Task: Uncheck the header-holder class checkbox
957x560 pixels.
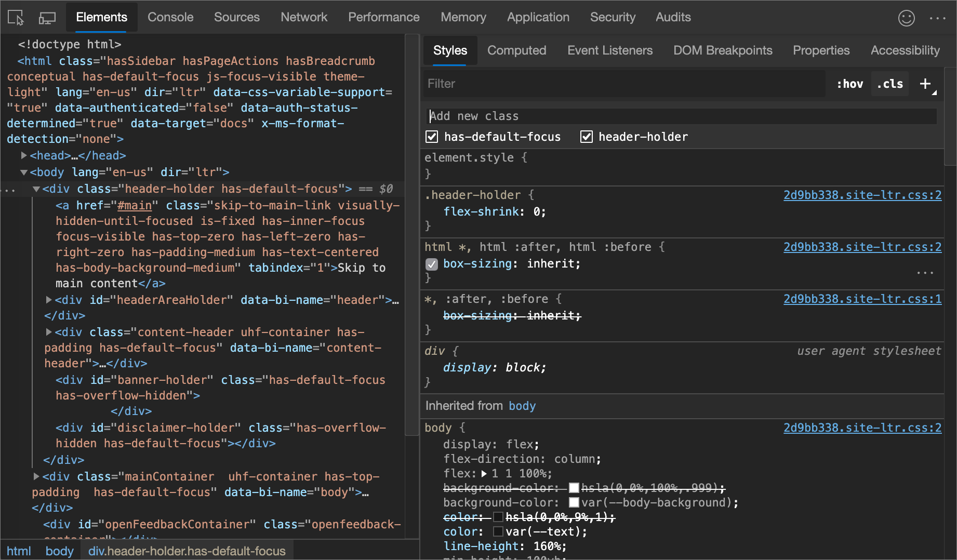Action: (x=586, y=137)
